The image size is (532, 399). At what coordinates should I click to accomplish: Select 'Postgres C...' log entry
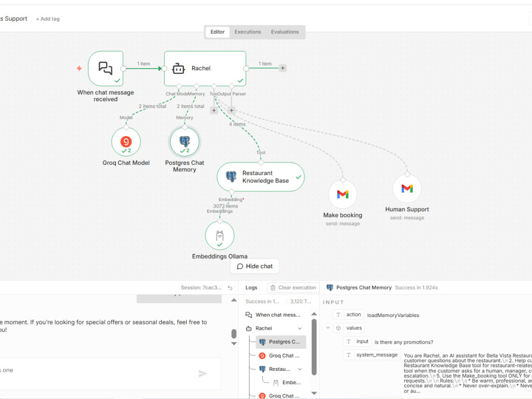tap(281, 342)
